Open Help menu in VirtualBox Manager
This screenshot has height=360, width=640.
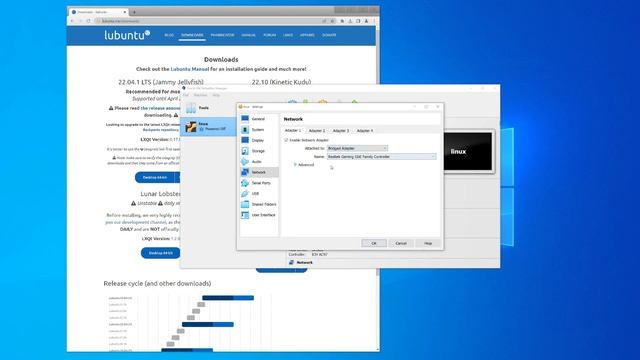pos(216,95)
